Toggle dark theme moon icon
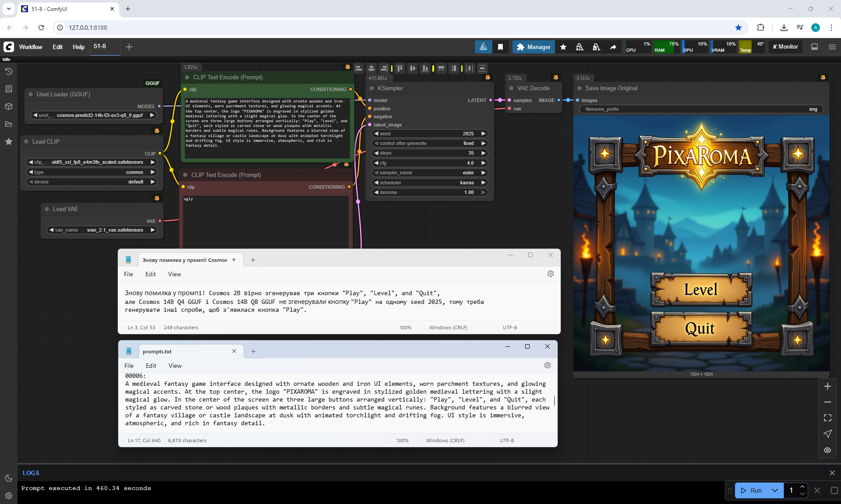The height and width of the screenshot is (504, 841). 9,478
